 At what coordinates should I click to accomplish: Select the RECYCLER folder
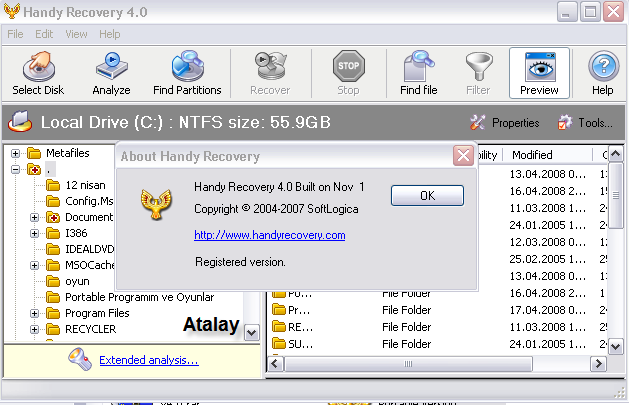[x=91, y=329]
